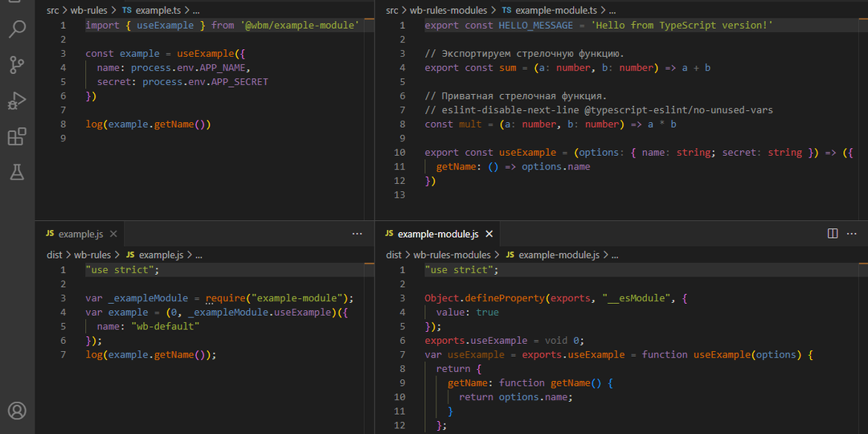Screen dimensions: 868x434
Task: Open the Search view in activity bar
Action: (x=17, y=30)
